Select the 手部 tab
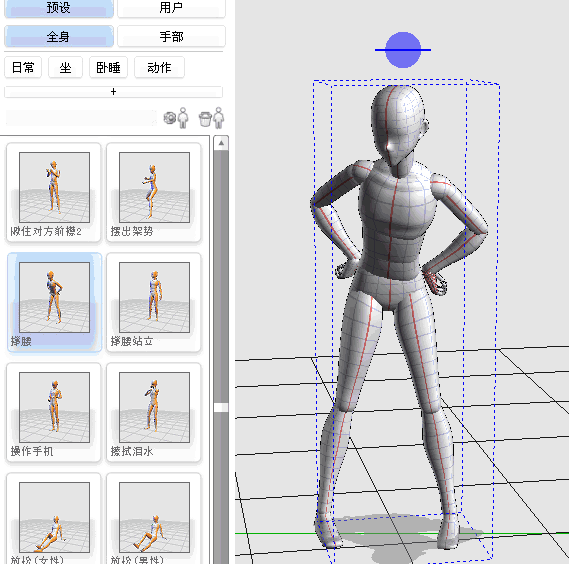 171,36
